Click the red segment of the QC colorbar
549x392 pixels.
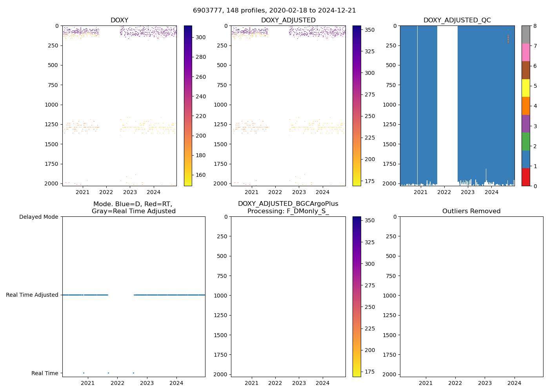click(525, 177)
